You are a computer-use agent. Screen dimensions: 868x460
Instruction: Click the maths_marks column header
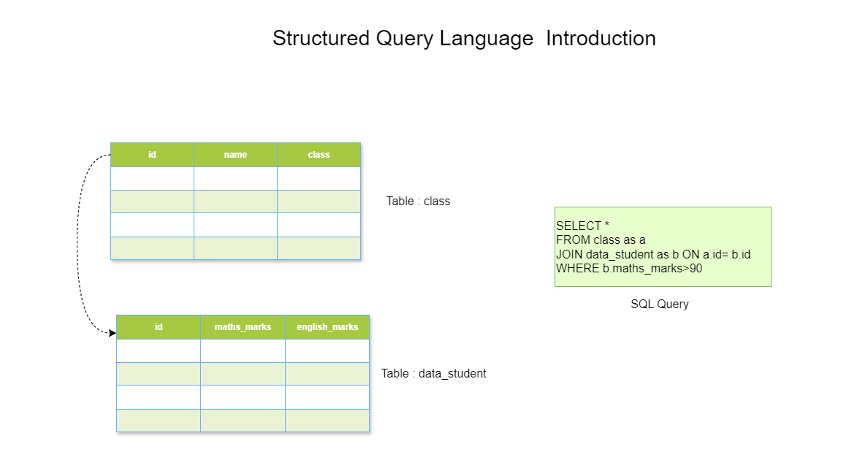point(243,326)
